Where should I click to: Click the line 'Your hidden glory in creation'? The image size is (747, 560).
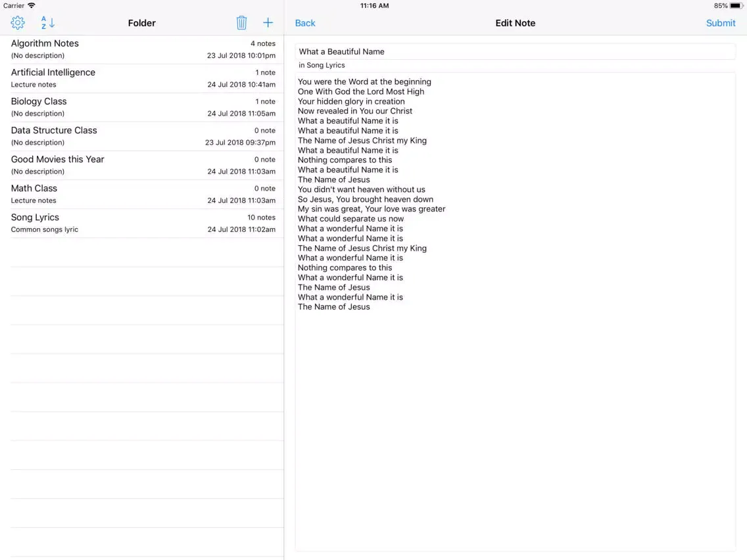[x=351, y=101]
